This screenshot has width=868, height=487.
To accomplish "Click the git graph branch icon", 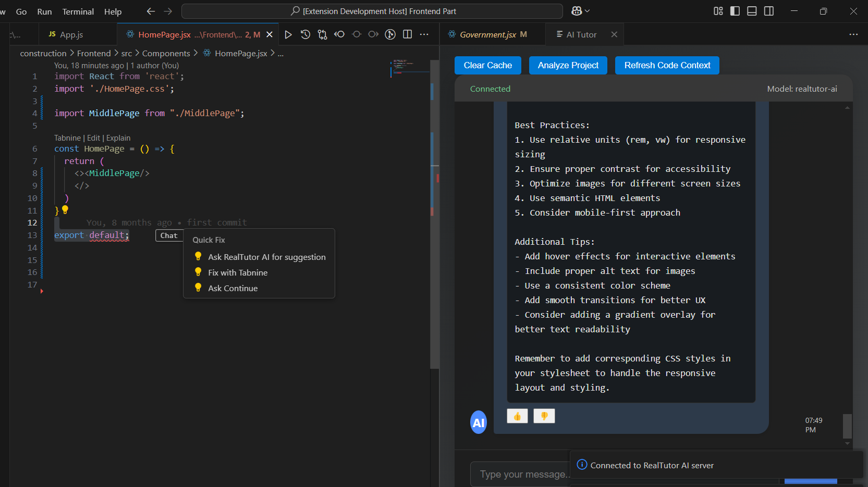I will coord(390,34).
